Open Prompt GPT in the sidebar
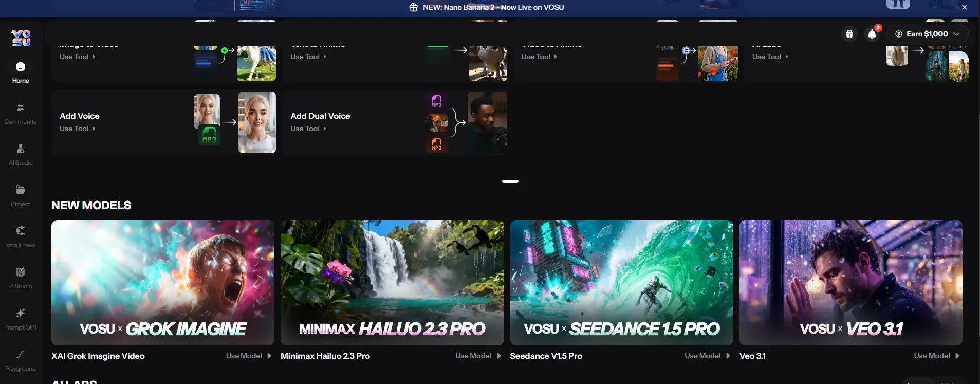 pos(21,319)
